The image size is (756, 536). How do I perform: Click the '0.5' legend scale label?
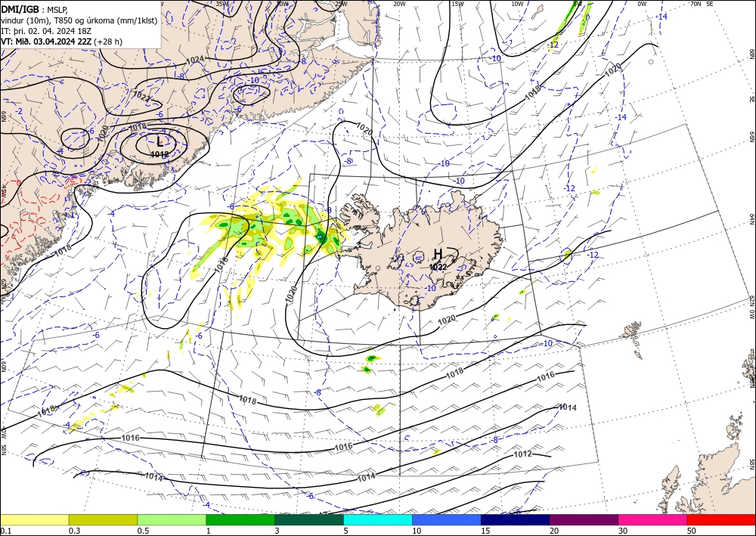[x=143, y=530]
